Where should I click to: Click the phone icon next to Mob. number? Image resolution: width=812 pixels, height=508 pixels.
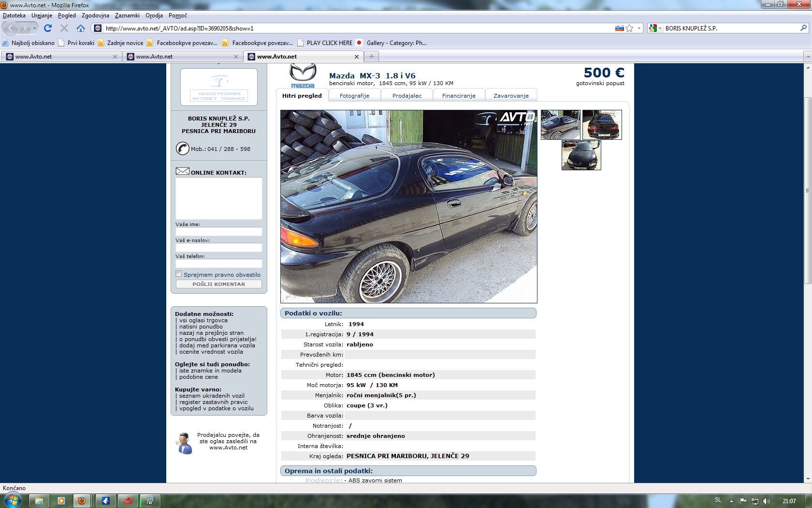pyautogui.click(x=182, y=149)
